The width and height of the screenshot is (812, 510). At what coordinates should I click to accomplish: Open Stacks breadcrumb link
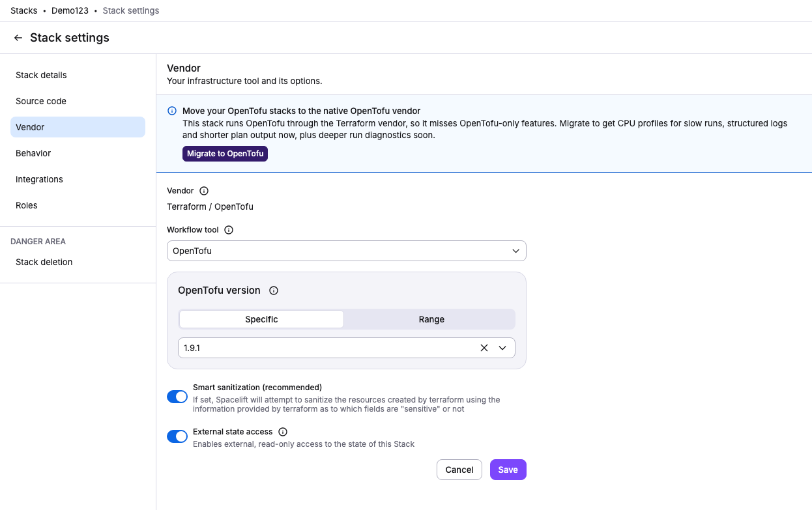click(x=24, y=10)
